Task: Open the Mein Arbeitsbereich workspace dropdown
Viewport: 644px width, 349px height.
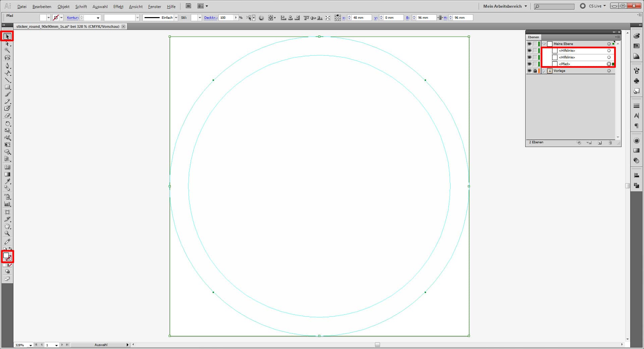Action: (x=505, y=6)
